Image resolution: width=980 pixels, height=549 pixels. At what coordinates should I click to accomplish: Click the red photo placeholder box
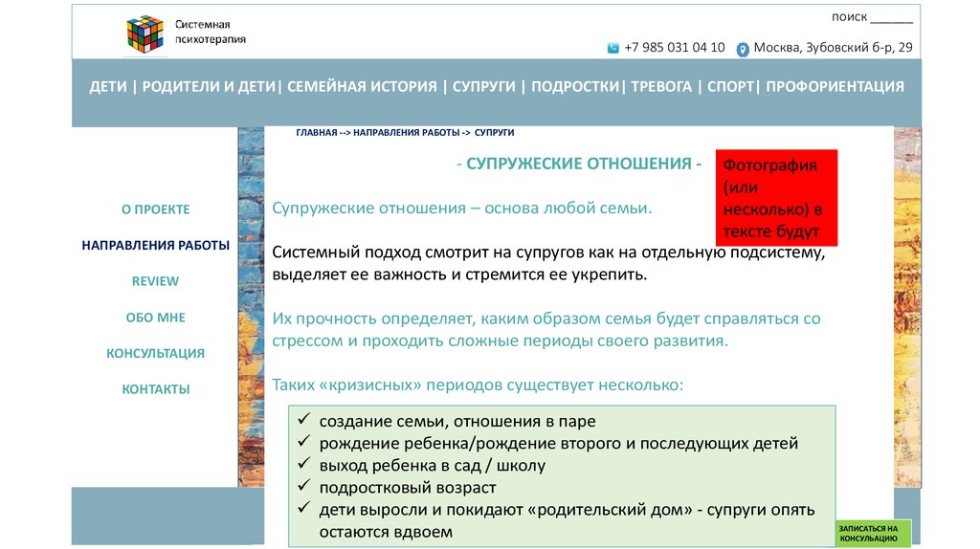pos(776,198)
